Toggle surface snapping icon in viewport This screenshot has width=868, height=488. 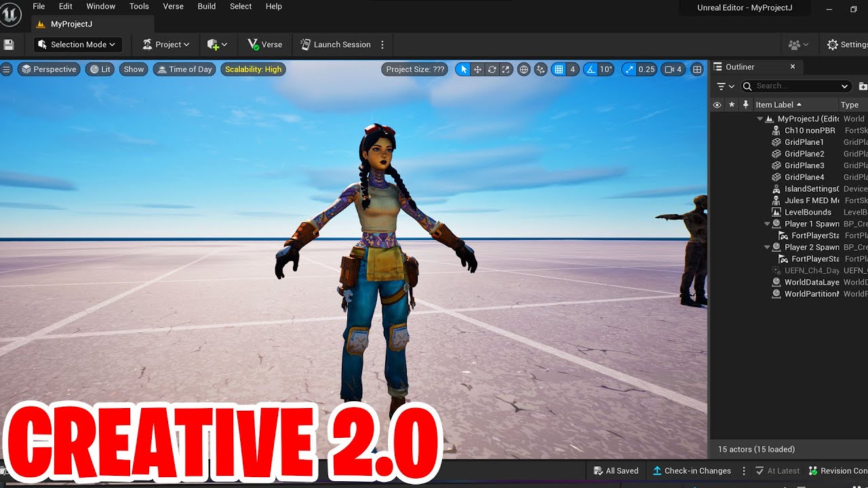coord(540,69)
